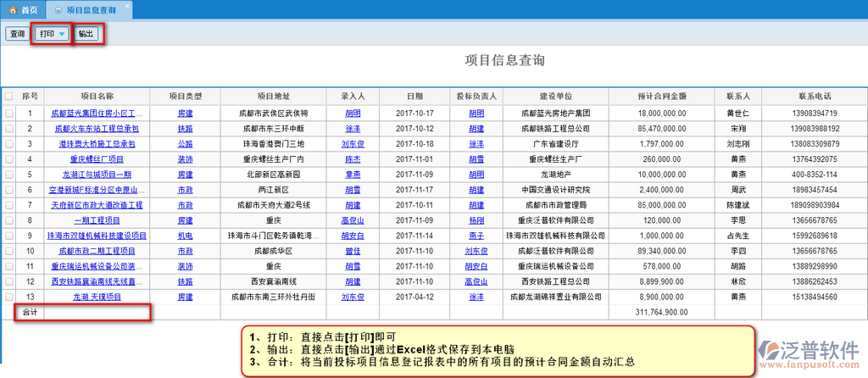Open 龙湖.天璞项目 project link
The image size is (868, 378).
(97, 297)
